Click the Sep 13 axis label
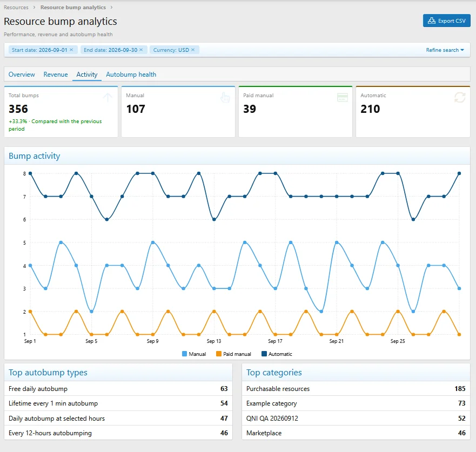Image resolution: width=476 pixels, height=452 pixels. tap(214, 341)
